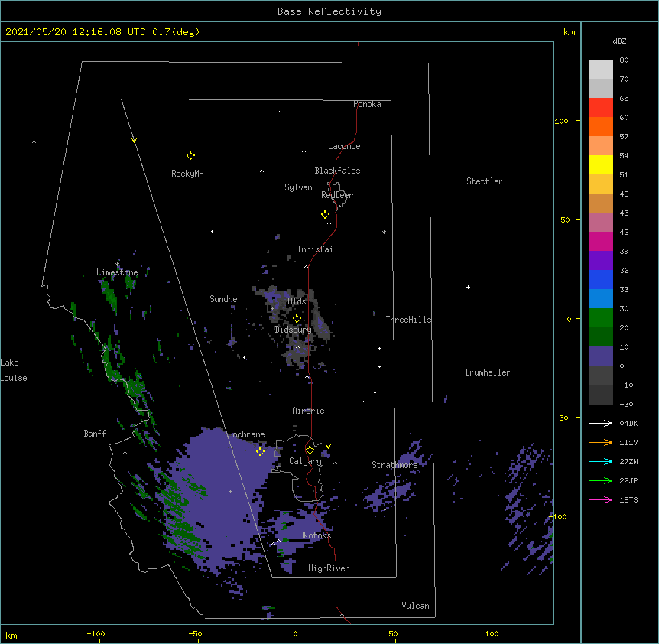Click the asterisk marker above Limestone label
The width and height of the screenshot is (659, 644).
117,265
